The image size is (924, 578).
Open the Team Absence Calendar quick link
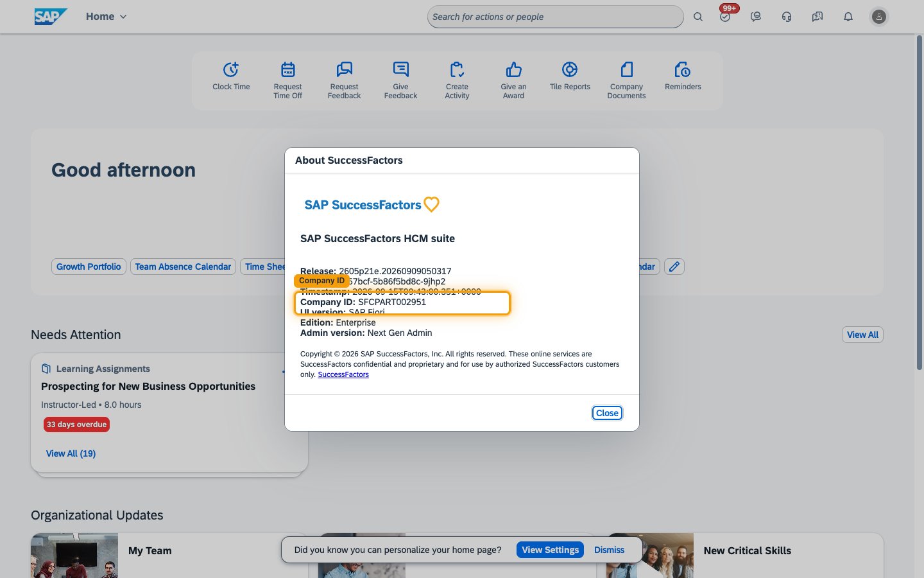coord(183,267)
